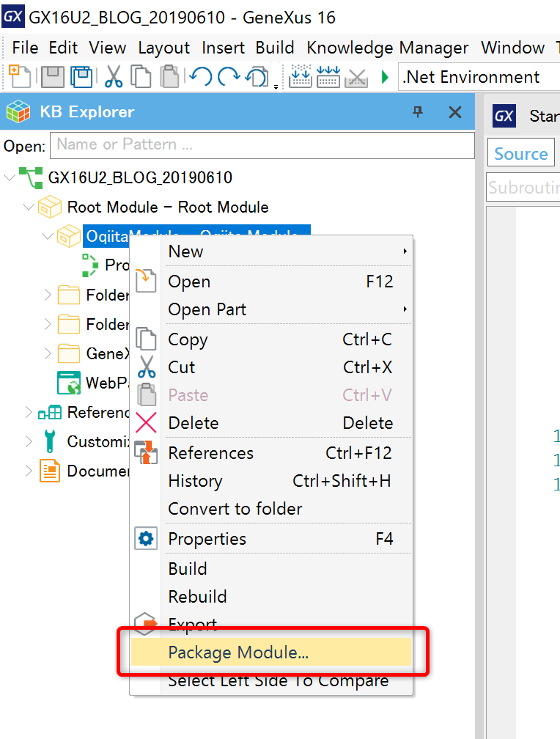Collapse the Root Module node
This screenshot has width=560, height=739.
pyautogui.click(x=29, y=207)
